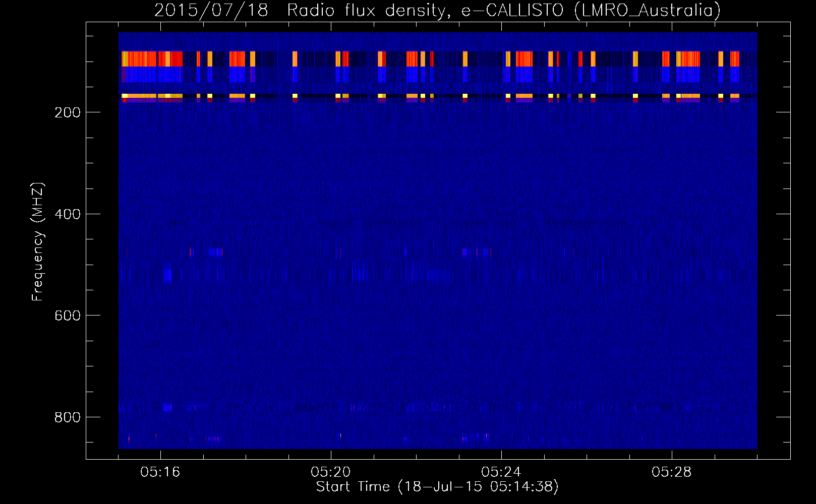Click the "Frequency (MHZ)" axis label
816x504 pixels.
[38, 241]
